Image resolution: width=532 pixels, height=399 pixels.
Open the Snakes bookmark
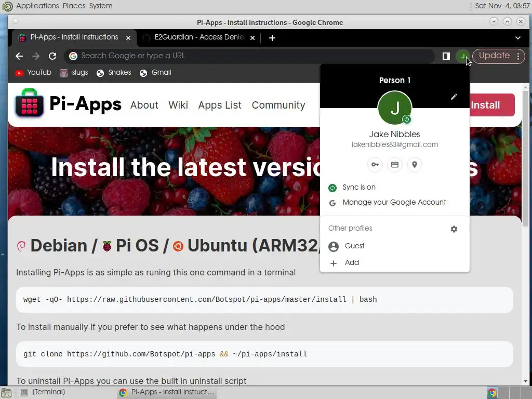click(114, 73)
